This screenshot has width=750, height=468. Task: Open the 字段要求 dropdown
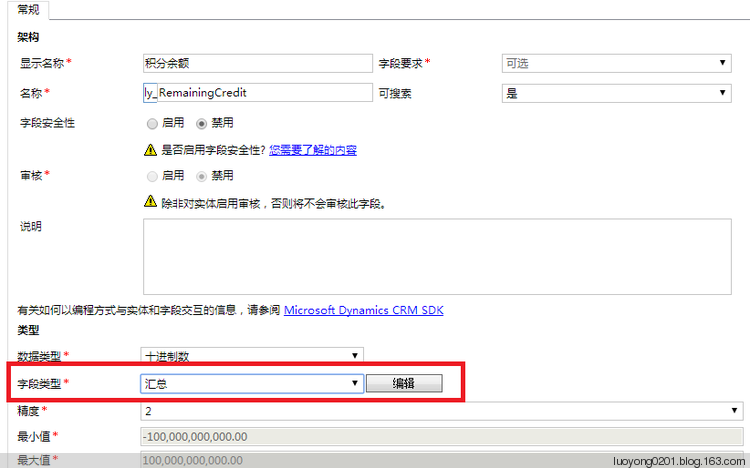tap(616, 63)
